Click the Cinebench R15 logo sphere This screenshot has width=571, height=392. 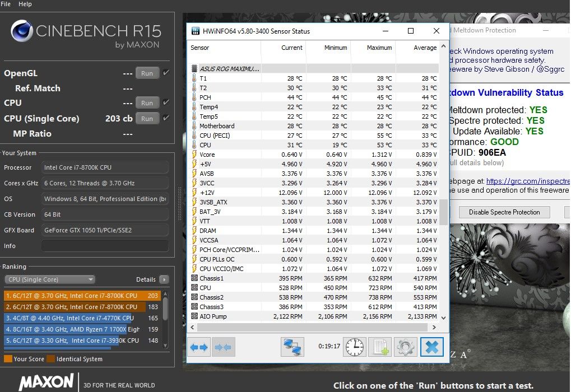[x=22, y=31]
